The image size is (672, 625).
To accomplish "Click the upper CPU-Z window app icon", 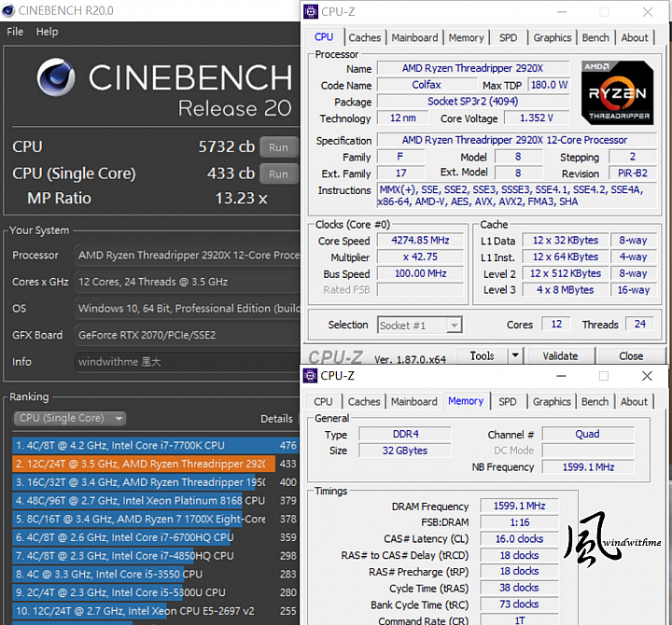I will coord(311,11).
